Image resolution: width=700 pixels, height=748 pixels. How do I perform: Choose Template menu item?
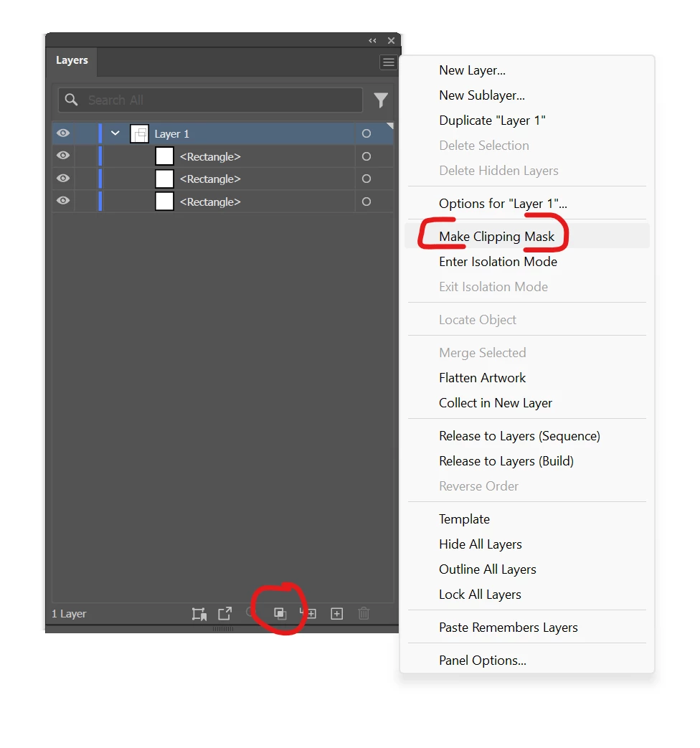(x=464, y=519)
